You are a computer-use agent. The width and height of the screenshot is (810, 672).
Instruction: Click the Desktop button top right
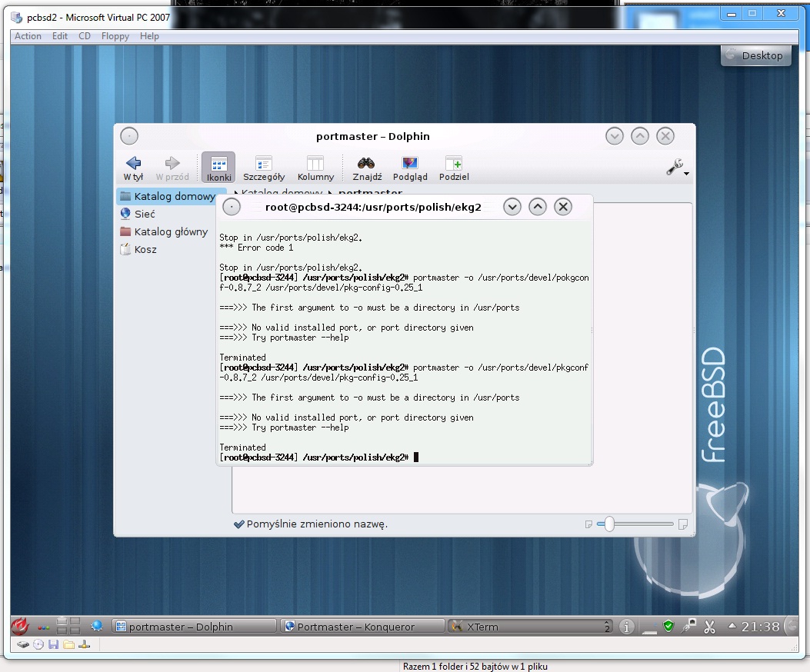tap(755, 55)
